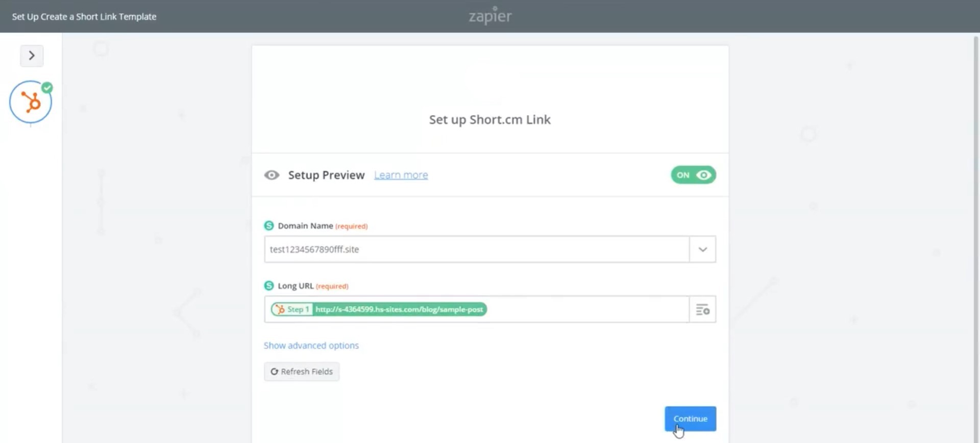Open the HubSpot trigger step in the sidebar
Screen dimensions: 980x443
click(31, 103)
